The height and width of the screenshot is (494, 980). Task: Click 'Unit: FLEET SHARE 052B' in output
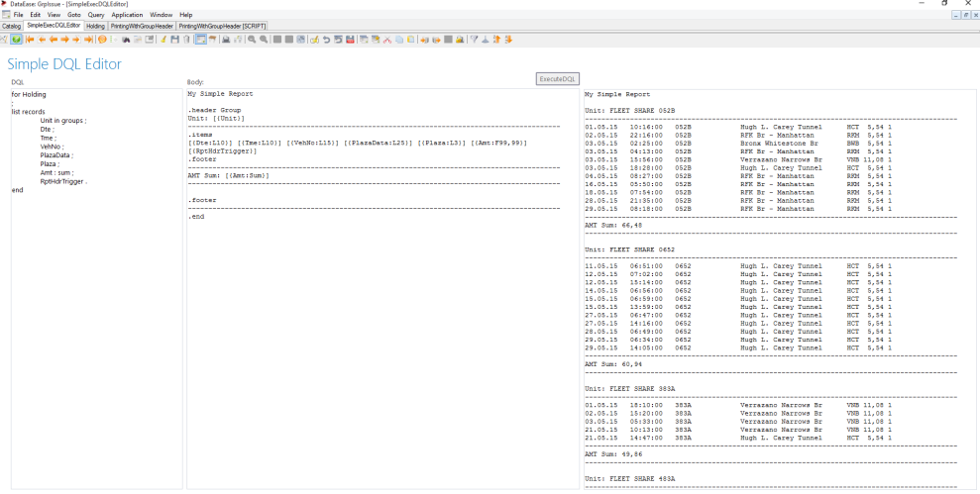click(x=629, y=111)
